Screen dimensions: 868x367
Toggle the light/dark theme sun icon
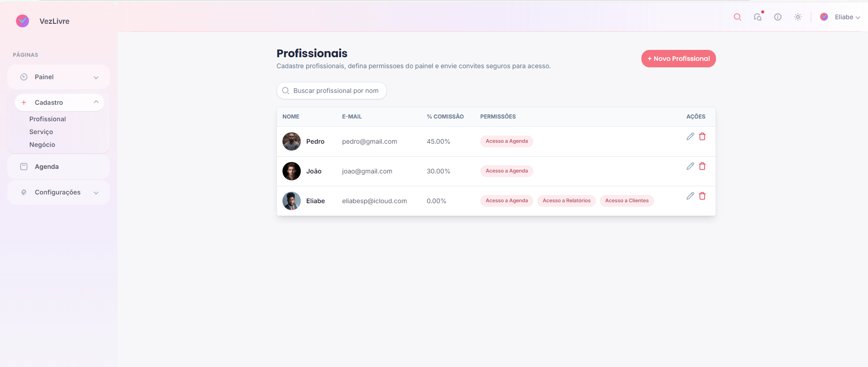(x=798, y=17)
